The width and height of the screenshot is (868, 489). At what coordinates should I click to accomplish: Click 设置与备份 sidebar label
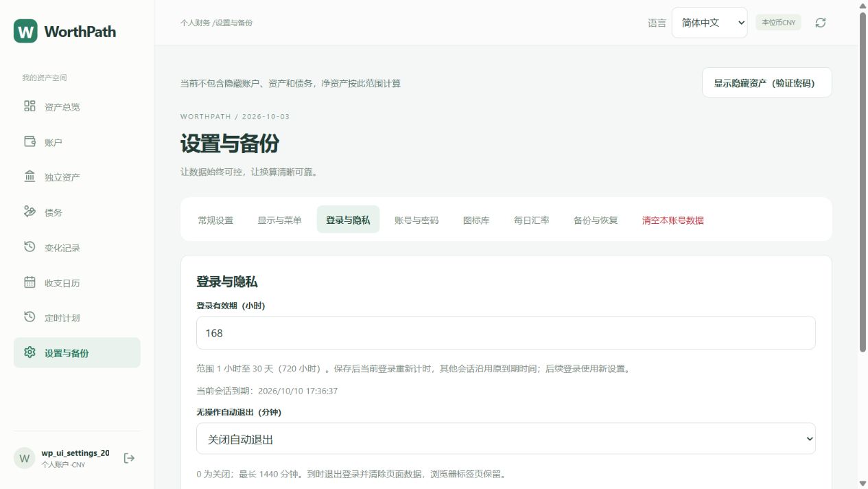pyautogui.click(x=67, y=353)
